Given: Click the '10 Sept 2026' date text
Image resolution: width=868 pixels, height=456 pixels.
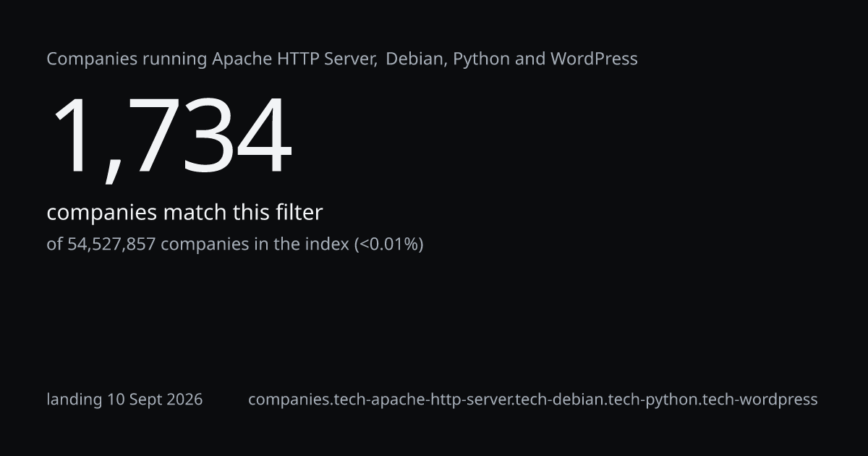Looking at the screenshot, I should [156, 400].
